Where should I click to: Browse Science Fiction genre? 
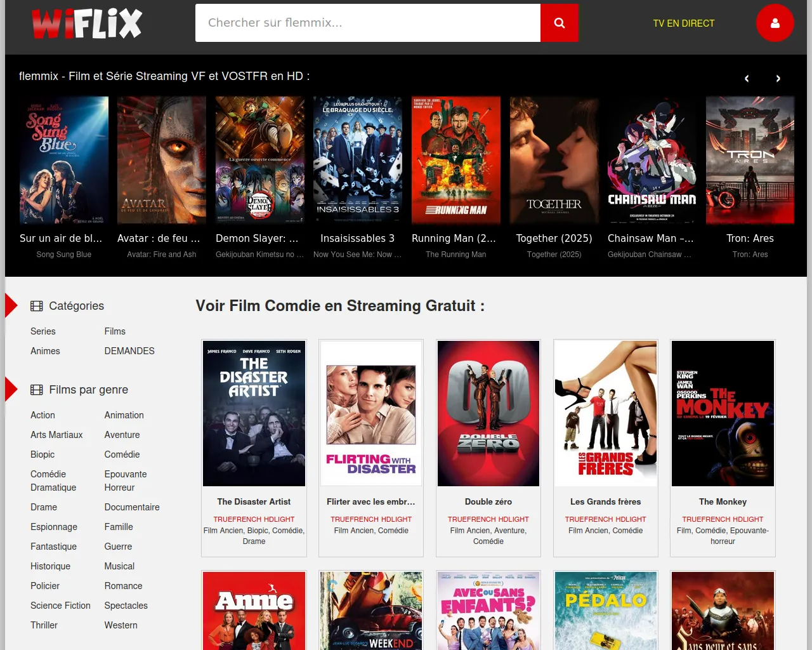click(60, 606)
